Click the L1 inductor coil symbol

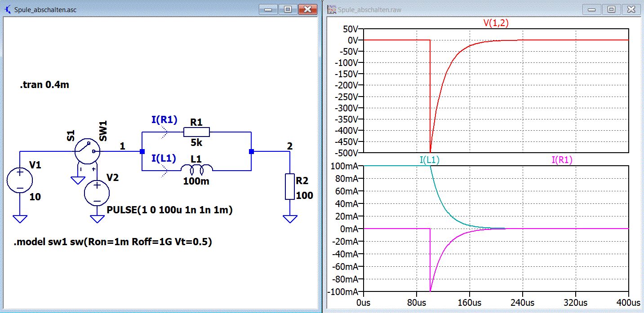click(196, 169)
